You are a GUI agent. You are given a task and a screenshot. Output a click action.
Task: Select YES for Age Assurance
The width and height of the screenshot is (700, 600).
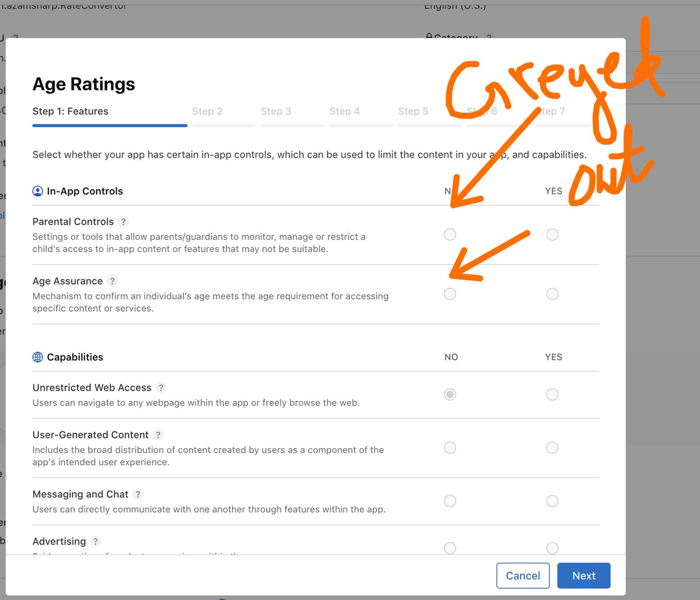point(552,294)
